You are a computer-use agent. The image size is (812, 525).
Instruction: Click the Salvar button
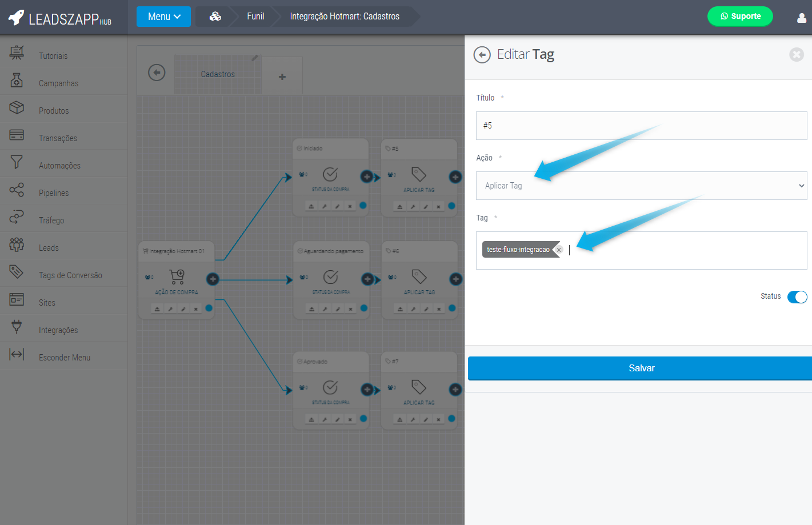(641, 368)
